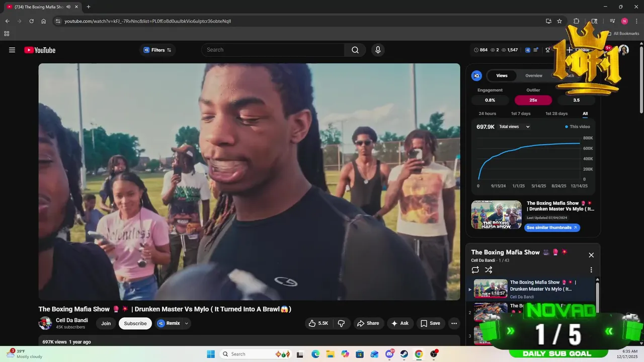Select the 1st 7 days range
This screenshot has height=362, width=644.
pyautogui.click(x=521, y=114)
